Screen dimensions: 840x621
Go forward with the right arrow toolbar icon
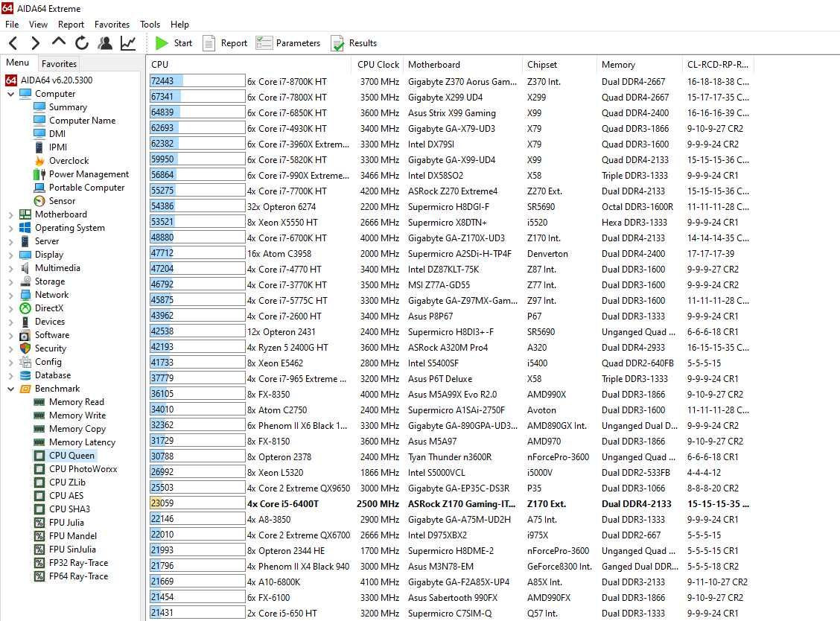[35, 43]
